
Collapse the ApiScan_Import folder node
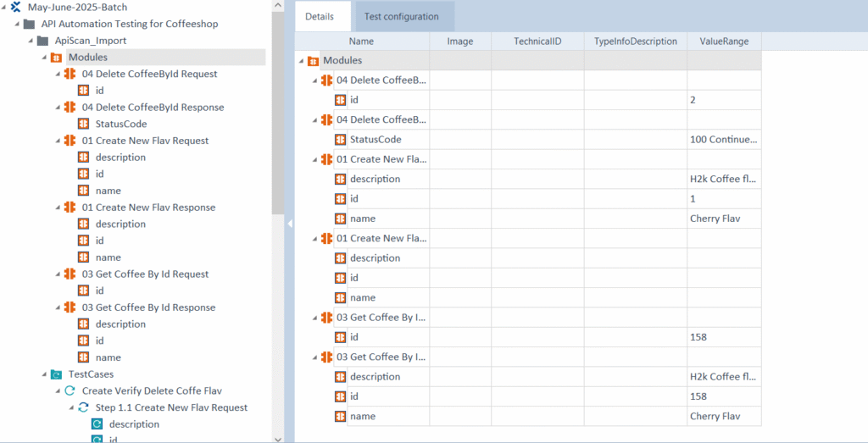click(x=31, y=42)
